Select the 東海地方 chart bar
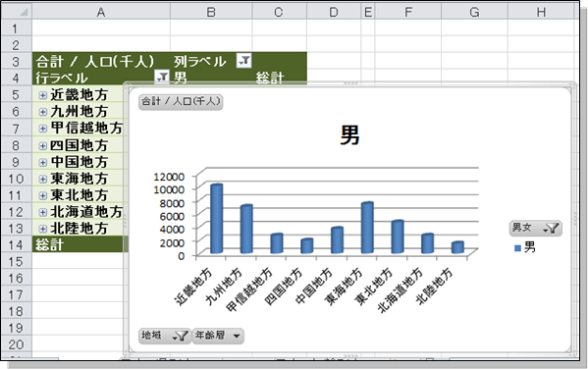588x369 pixels. click(367, 228)
